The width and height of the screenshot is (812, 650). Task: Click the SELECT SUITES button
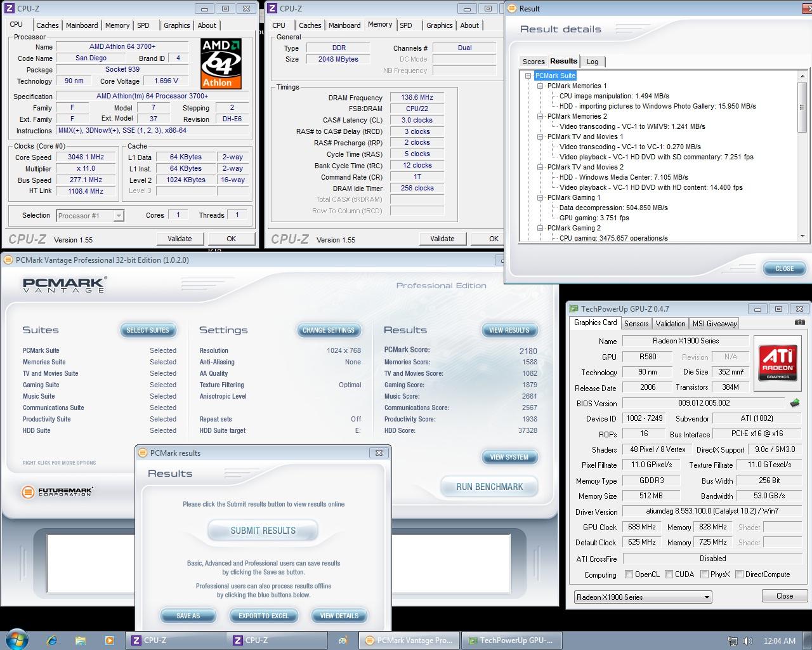click(148, 330)
